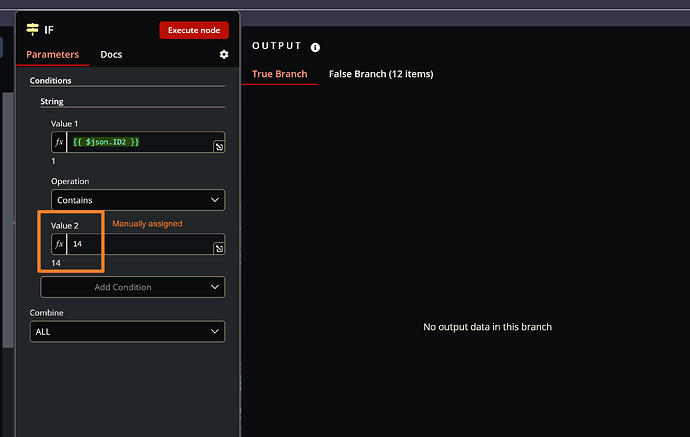Show False Branch with 12 items

pyautogui.click(x=381, y=74)
